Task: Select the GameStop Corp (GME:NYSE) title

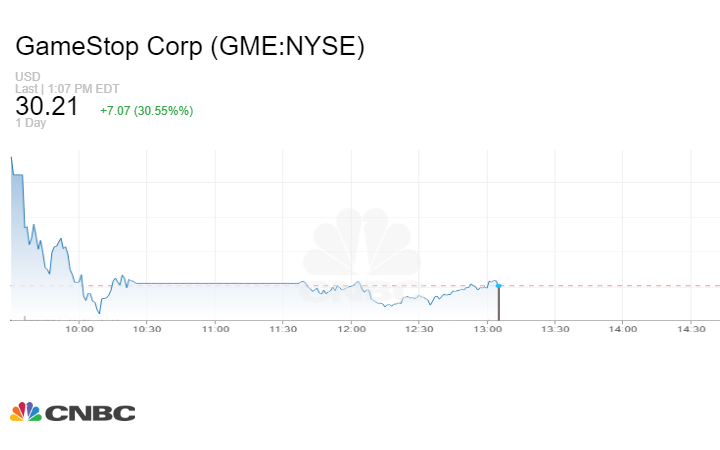Action: [190, 47]
